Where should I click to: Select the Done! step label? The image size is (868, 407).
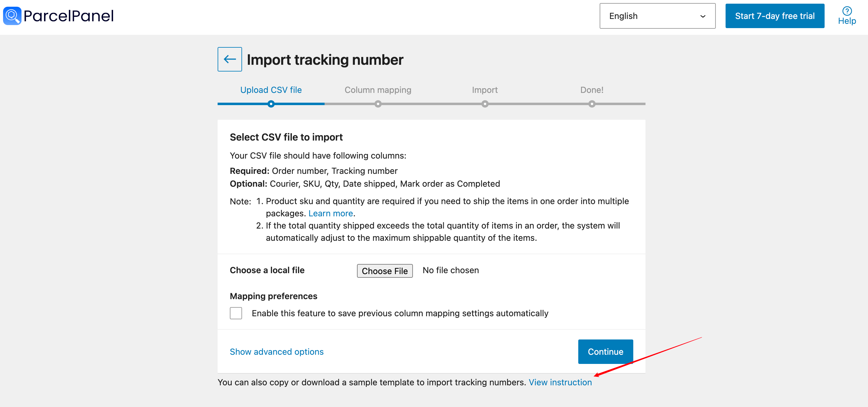click(x=592, y=90)
